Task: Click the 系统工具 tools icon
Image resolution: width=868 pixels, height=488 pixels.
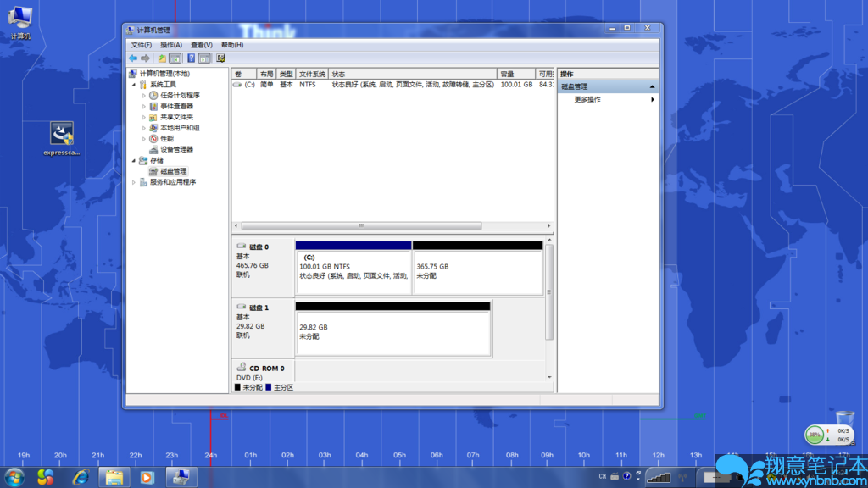Action: (142, 85)
